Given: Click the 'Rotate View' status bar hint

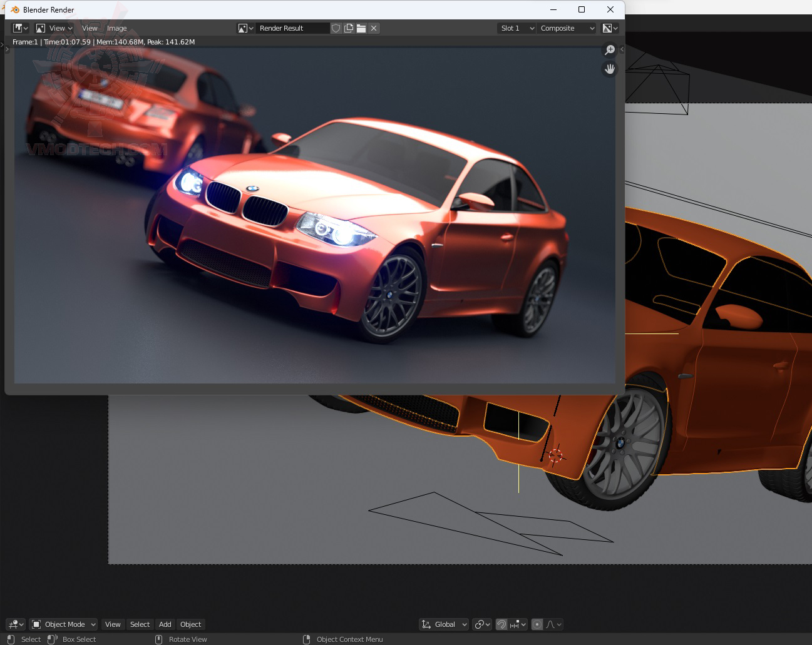Looking at the screenshot, I should 188,639.
